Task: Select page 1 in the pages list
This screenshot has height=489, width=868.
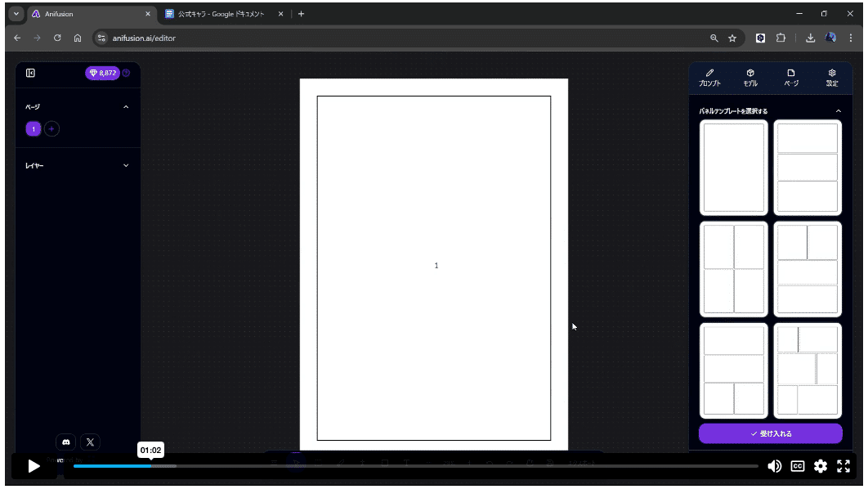Action: click(x=34, y=129)
